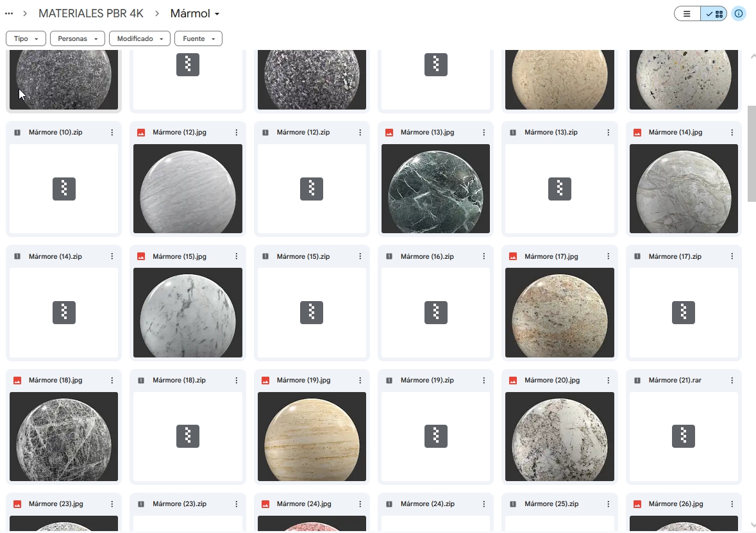Click the archive icon on Mármore (21).rar
This screenshot has height=533, width=756.
637,380
